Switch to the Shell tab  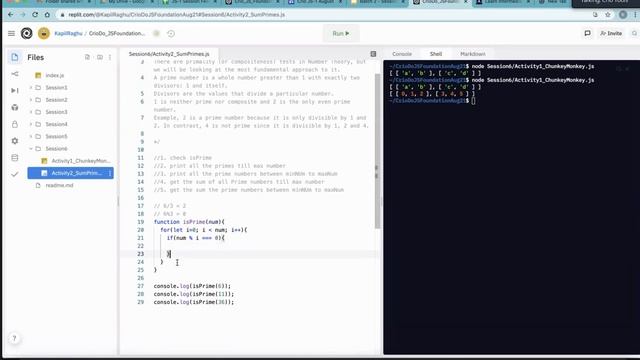[436, 54]
